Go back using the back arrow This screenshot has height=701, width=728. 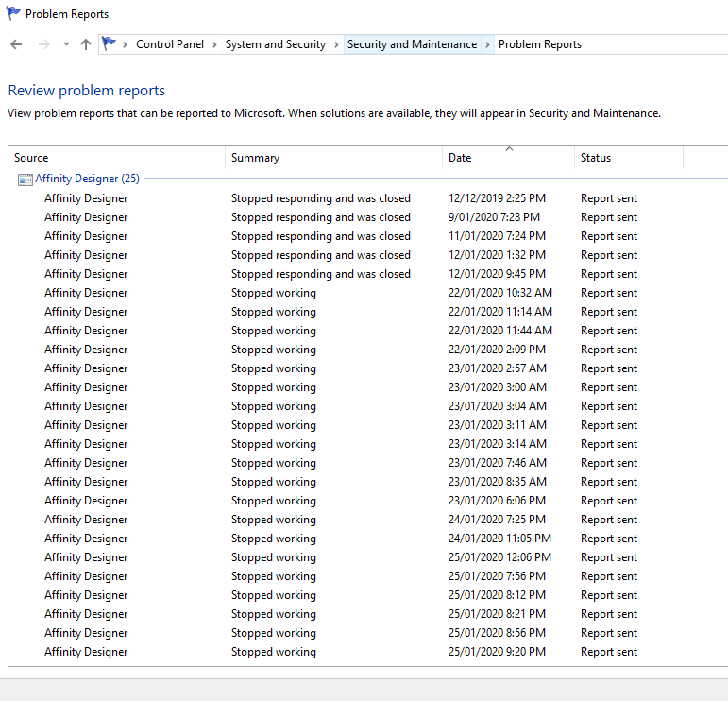(x=16, y=44)
